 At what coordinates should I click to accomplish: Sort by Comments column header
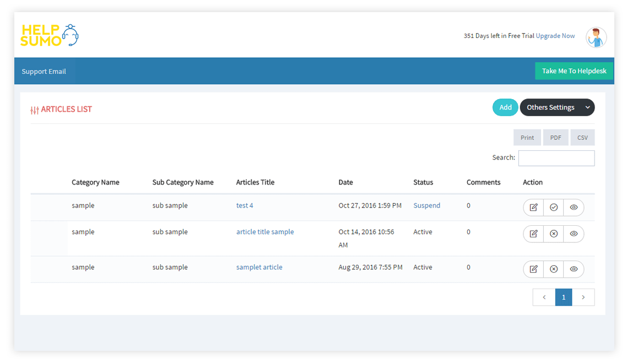click(483, 182)
